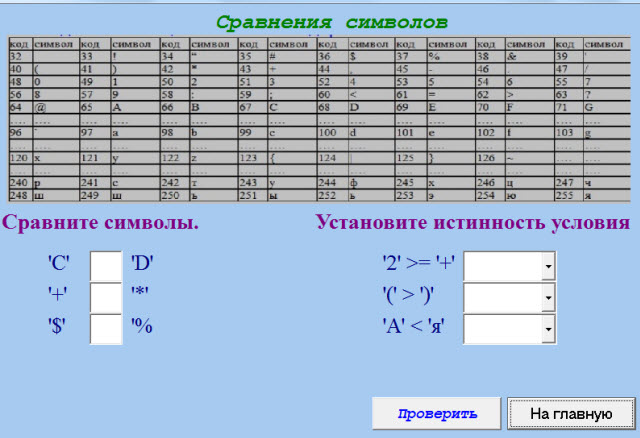Click the '(' > ')' condition text
The image size is (640, 438).
408,295
